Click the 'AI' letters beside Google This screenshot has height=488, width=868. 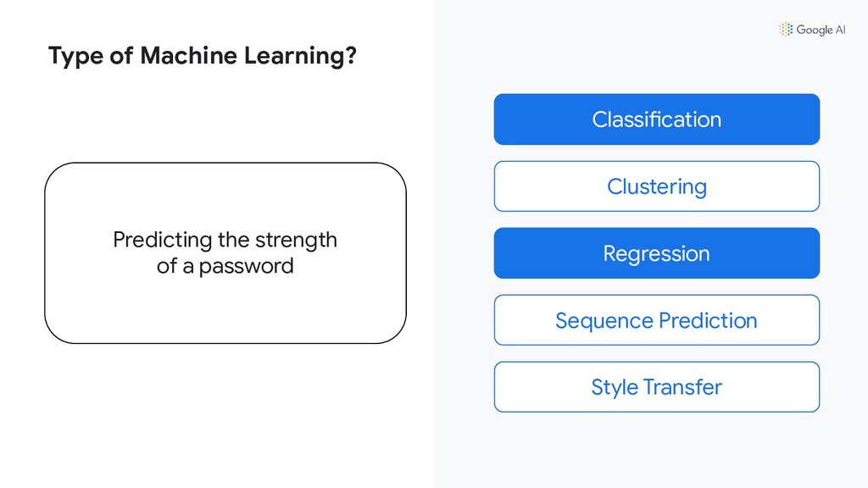pyautogui.click(x=840, y=30)
